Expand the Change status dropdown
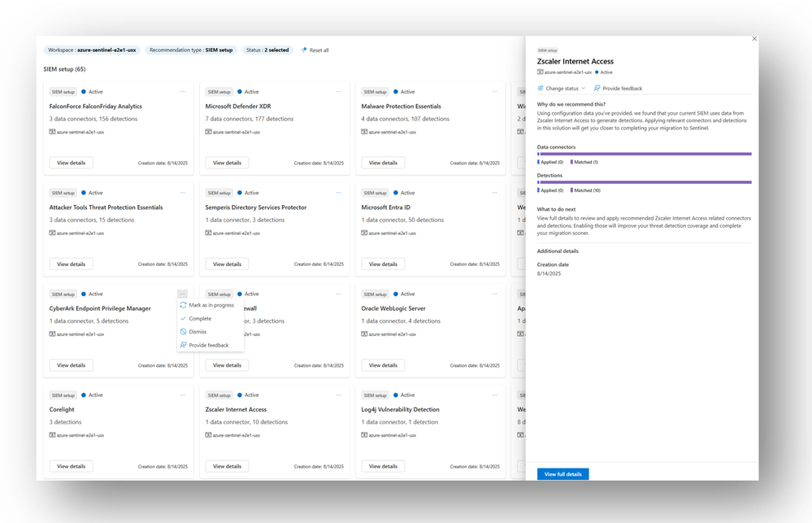Viewport: 812px width, 523px height. click(x=562, y=88)
